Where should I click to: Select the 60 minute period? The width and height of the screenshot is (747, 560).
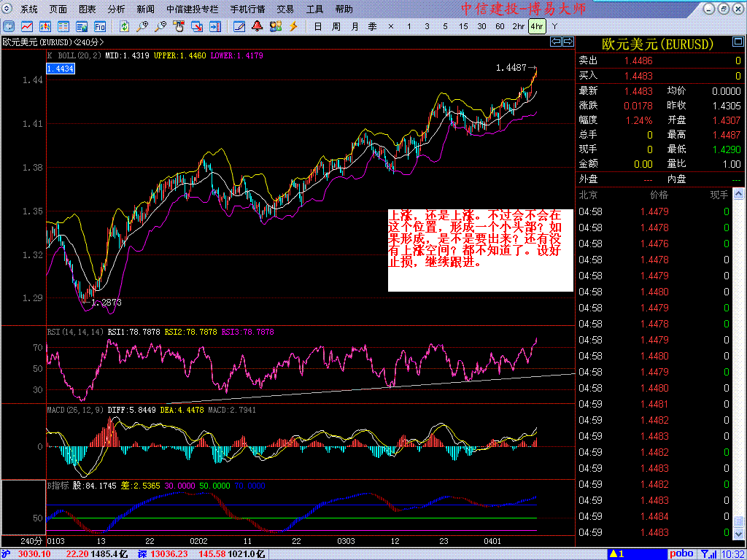(500, 27)
